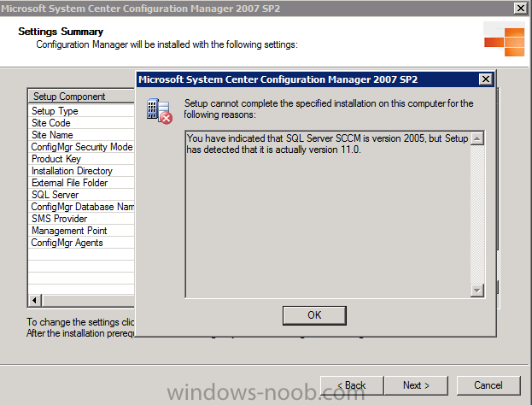Select the ConfigMgr Agents row
This screenshot has height=405, width=532.
point(81,243)
